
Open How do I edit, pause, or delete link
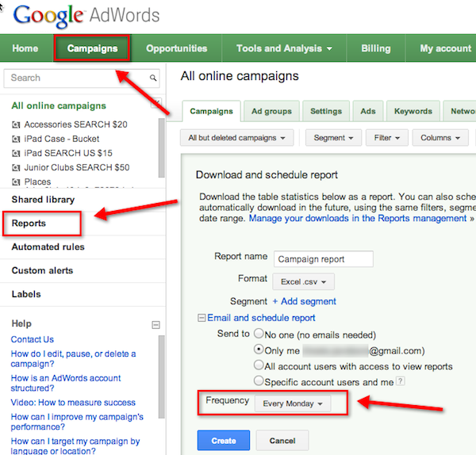click(73, 359)
